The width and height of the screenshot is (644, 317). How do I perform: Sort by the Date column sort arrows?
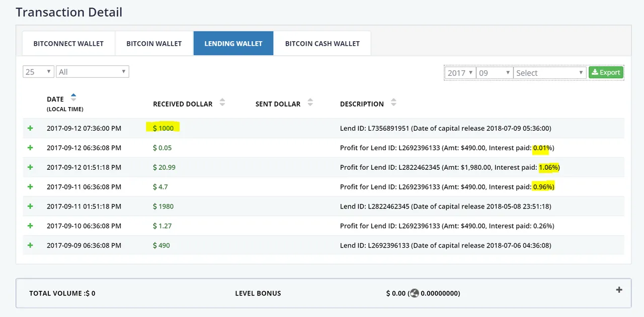[73, 97]
